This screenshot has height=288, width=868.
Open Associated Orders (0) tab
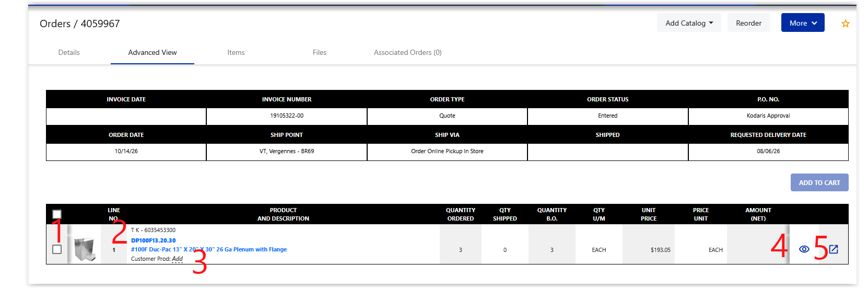pos(408,52)
